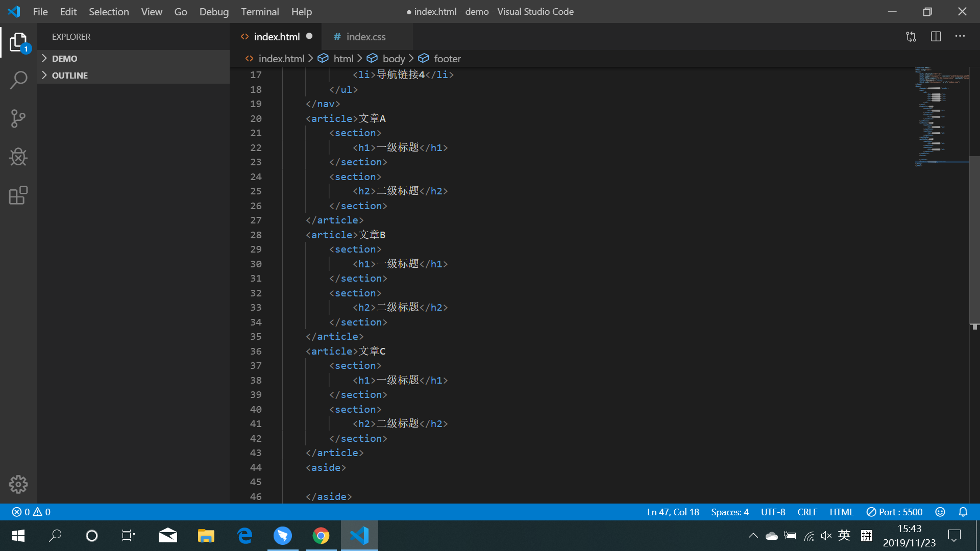Image resolution: width=980 pixels, height=551 pixels.
Task: Toggle the IME language indicator 英
Action: 844,536
